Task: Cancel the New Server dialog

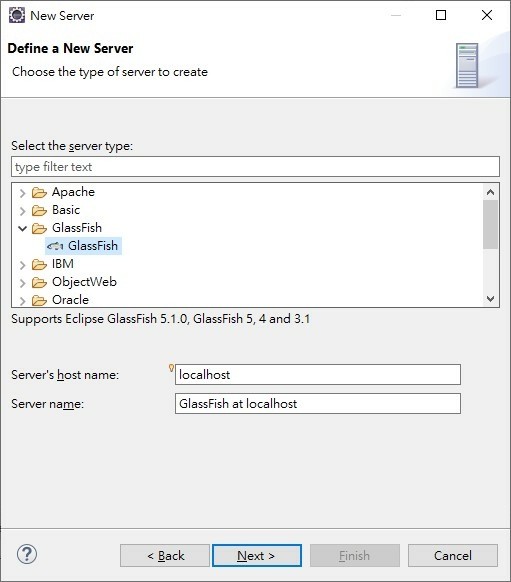Action: click(453, 555)
